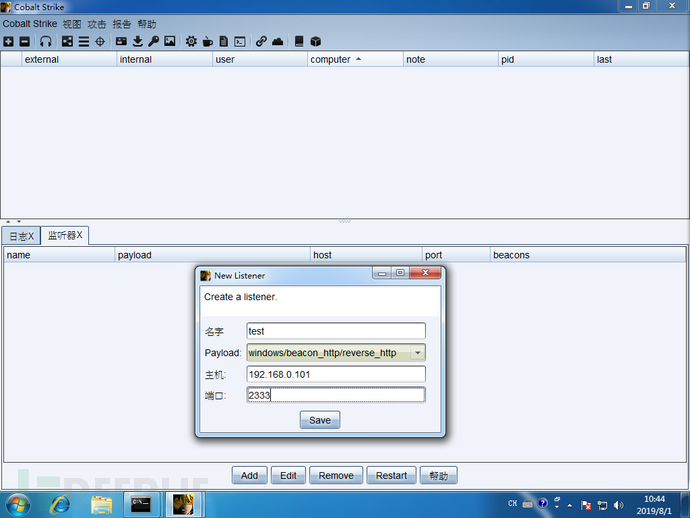Open the 视图 menu in menu bar
Viewport: 690px width, 518px height.
(72, 24)
